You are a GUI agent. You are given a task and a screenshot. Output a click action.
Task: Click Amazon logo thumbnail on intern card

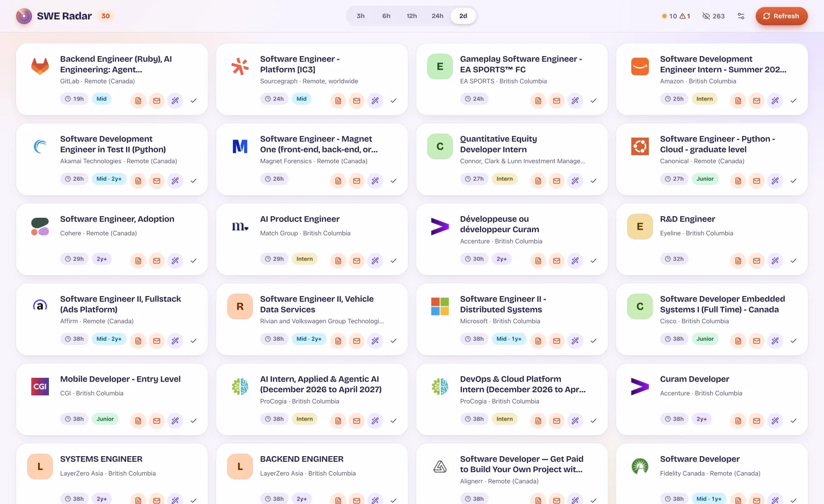[x=640, y=66]
